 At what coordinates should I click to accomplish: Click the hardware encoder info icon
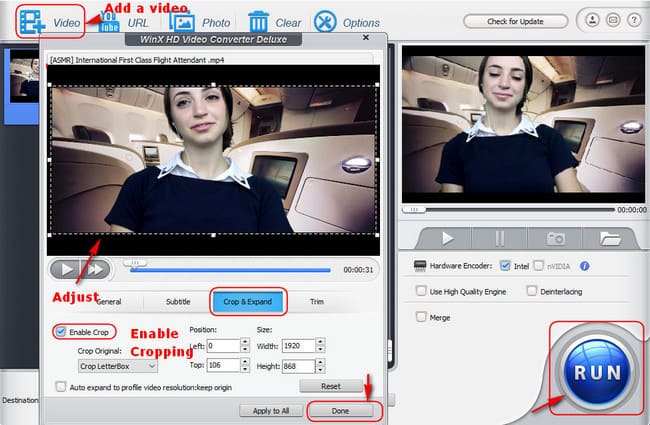[x=585, y=266]
